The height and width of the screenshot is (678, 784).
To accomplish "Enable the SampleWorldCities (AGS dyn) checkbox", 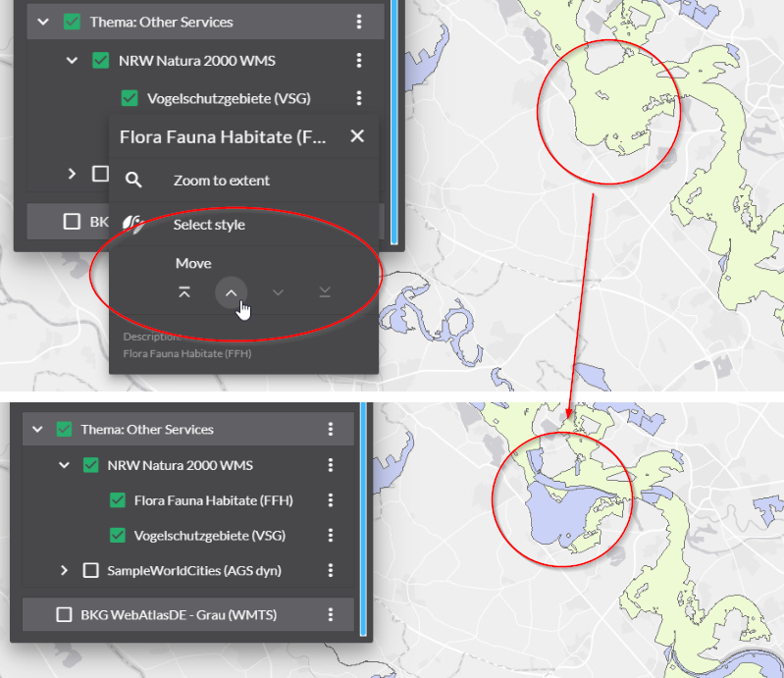I will pyautogui.click(x=91, y=570).
